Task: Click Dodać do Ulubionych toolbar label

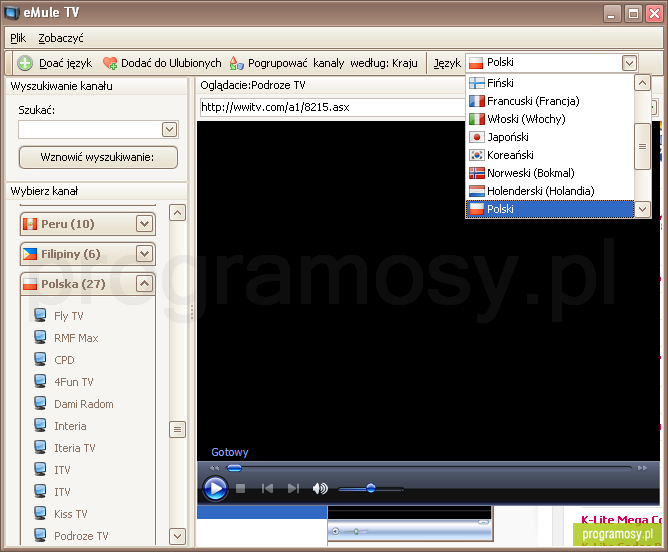Action: tap(171, 63)
